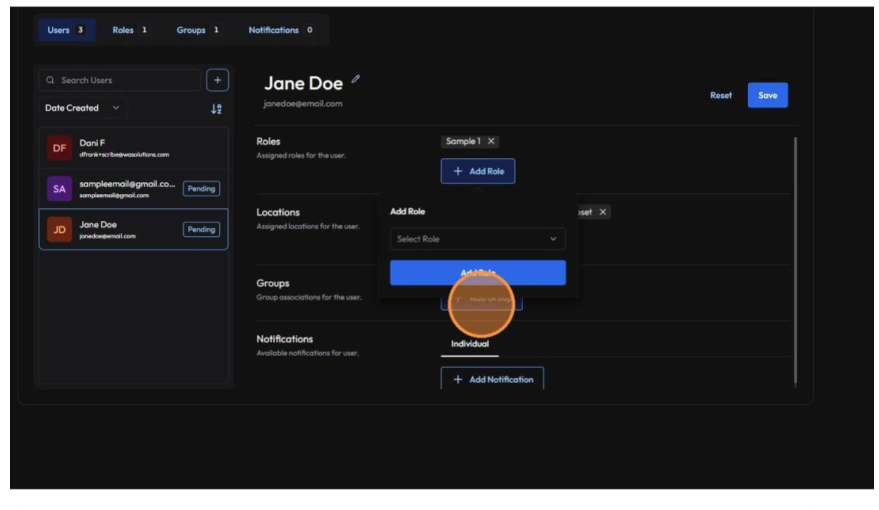Image resolution: width=879 pixels, height=510 pixels.
Task: Select user Dani F in list
Action: point(133,148)
